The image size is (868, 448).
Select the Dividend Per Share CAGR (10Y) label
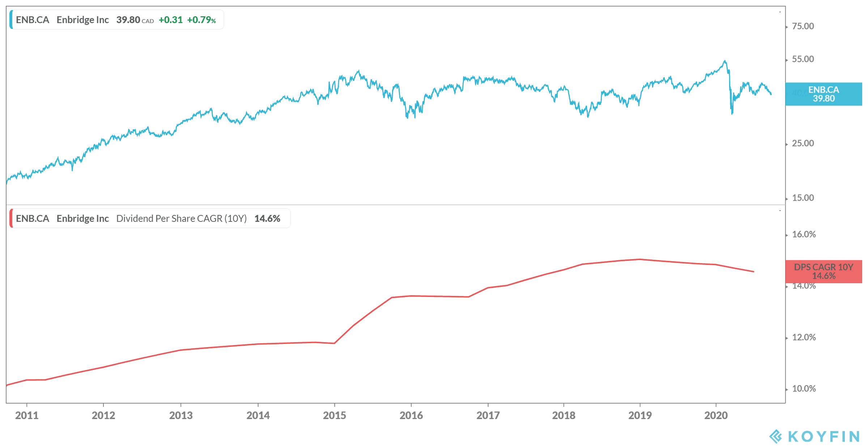(181, 219)
